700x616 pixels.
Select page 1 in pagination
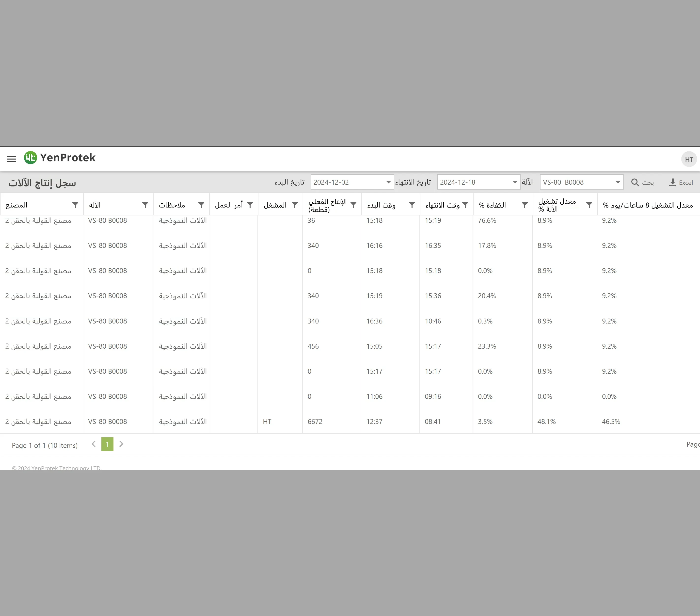click(x=107, y=444)
